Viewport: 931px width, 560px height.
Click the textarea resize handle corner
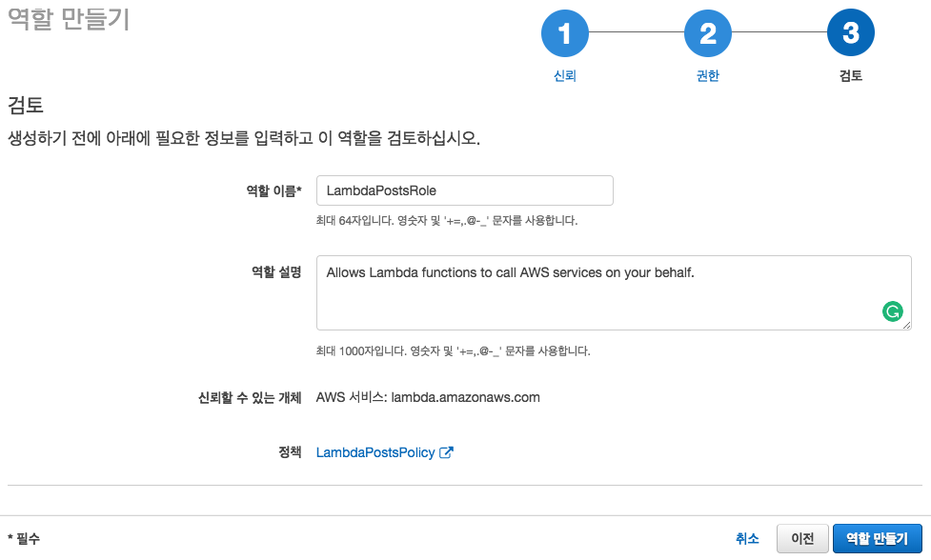906,325
